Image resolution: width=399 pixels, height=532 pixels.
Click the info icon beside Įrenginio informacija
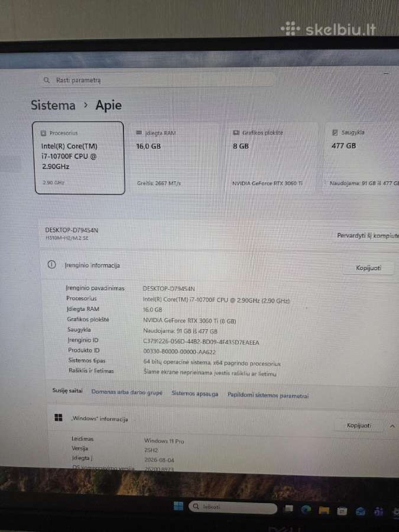[x=51, y=265]
